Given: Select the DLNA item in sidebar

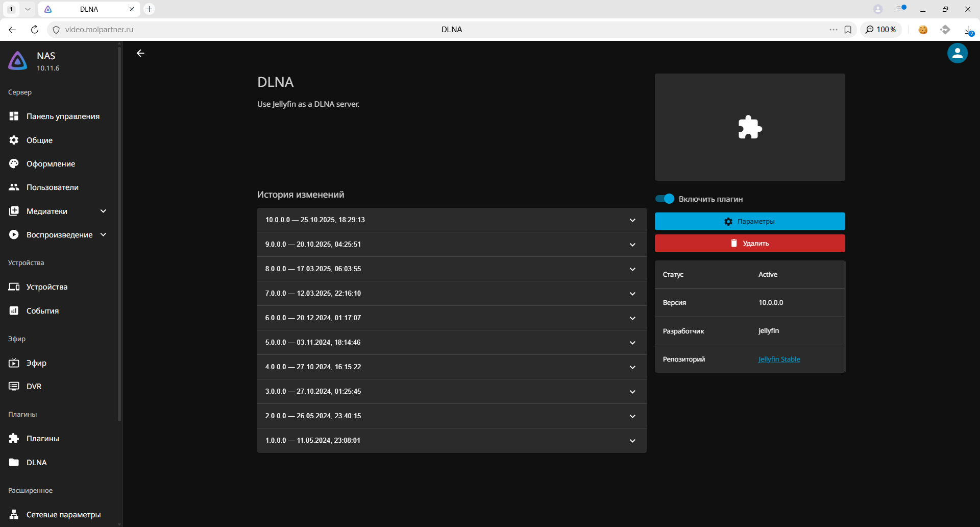Looking at the screenshot, I should click(x=36, y=463).
